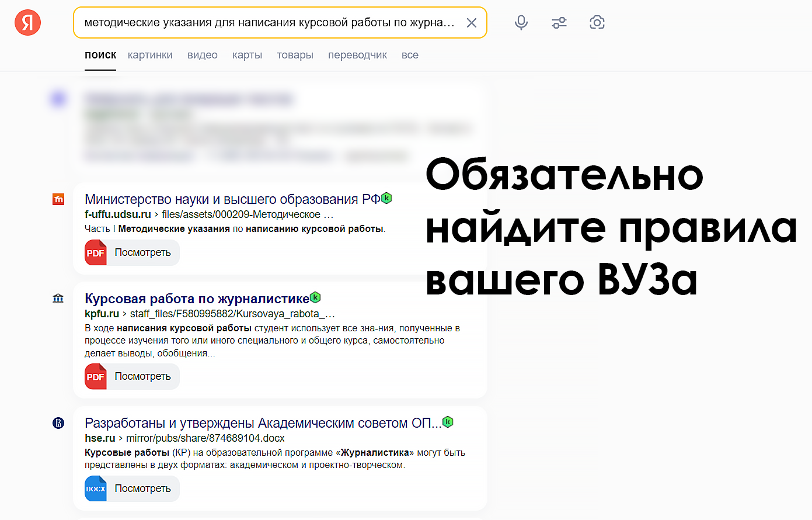Click mirror/pubs/share/874689104.docx path text
Viewport: 812px width, 520px height.
pyautogui.click(x=205, y=438)
